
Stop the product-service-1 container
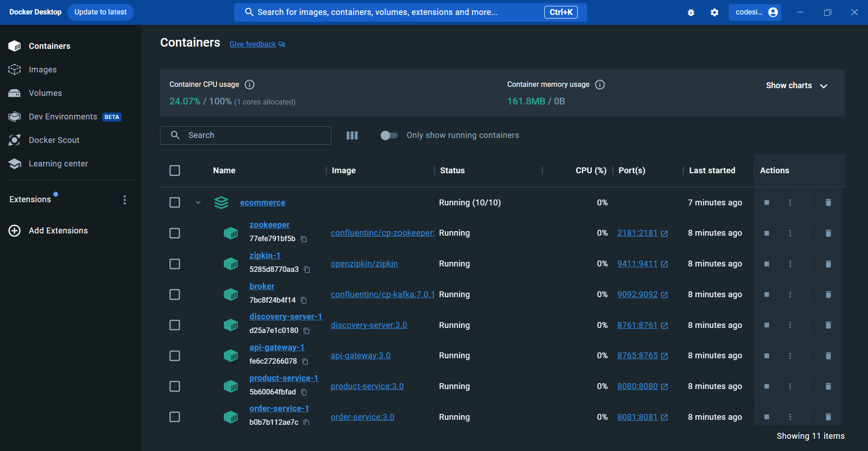coord(767,386)
